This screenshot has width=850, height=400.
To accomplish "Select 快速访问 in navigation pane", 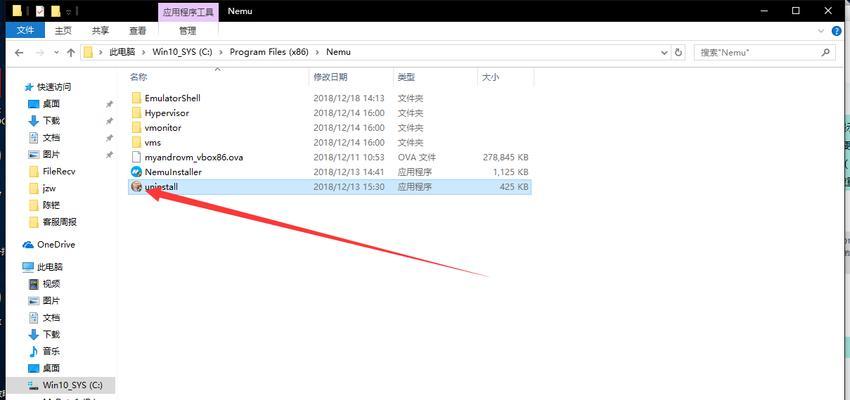I will (x=54, y=87).
